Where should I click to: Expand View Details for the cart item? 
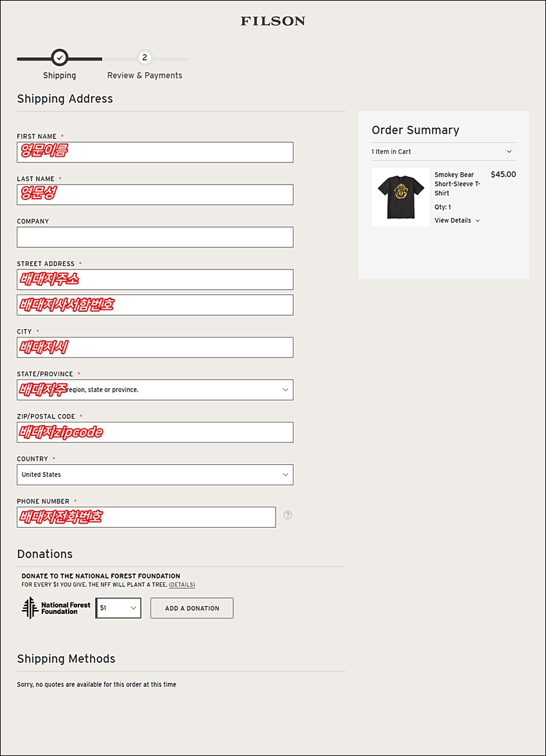(x=457, y=221)
